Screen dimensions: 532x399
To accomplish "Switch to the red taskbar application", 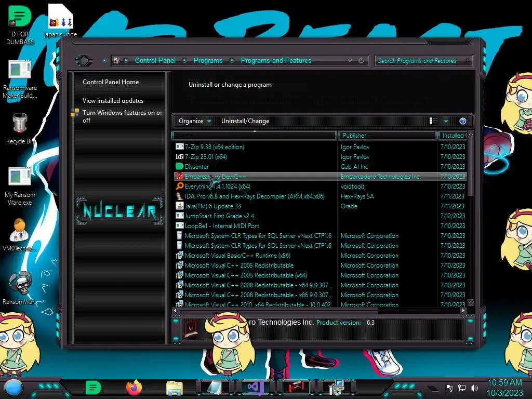I will (296, 388).
